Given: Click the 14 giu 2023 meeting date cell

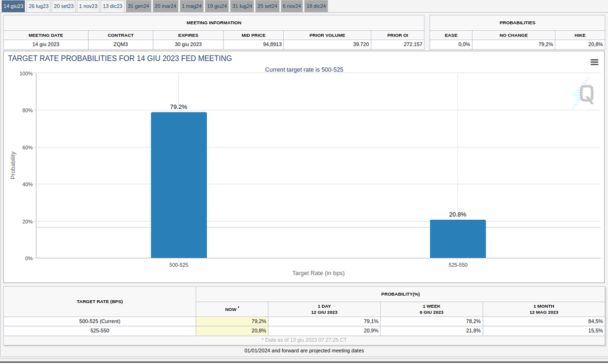Looking at the screenshot, I should click(46, 45).
